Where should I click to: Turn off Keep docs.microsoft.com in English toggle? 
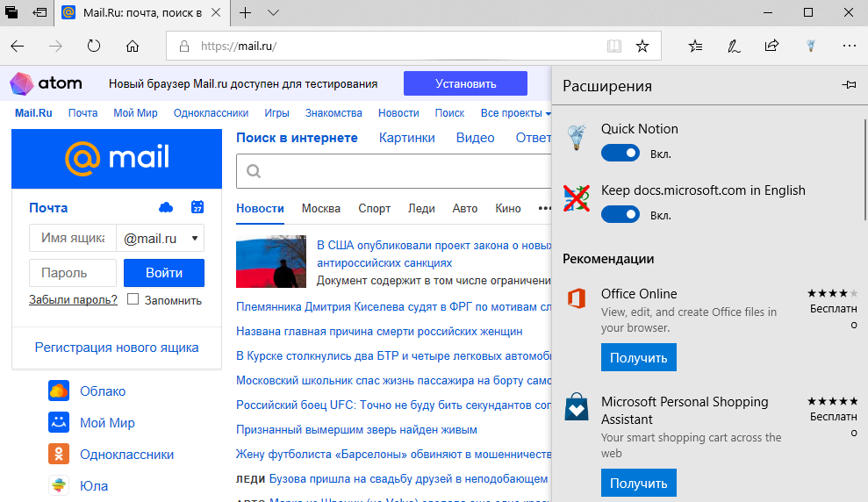pos(621,215)
